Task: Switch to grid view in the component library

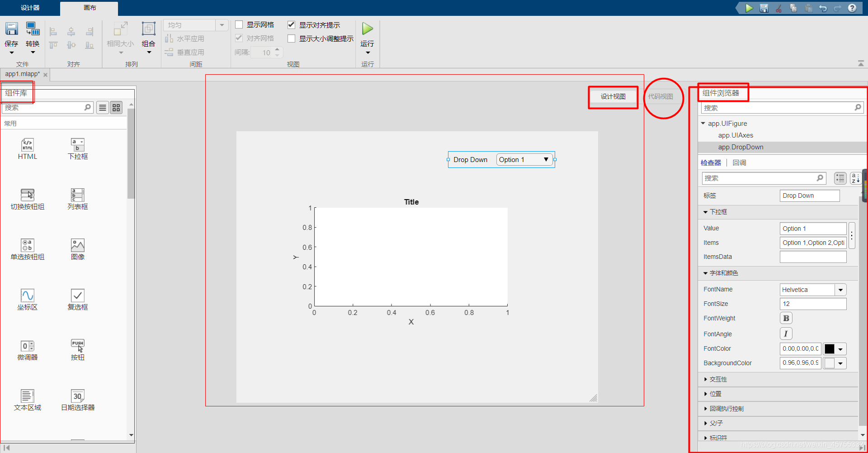Action: [x=116, y=107]
